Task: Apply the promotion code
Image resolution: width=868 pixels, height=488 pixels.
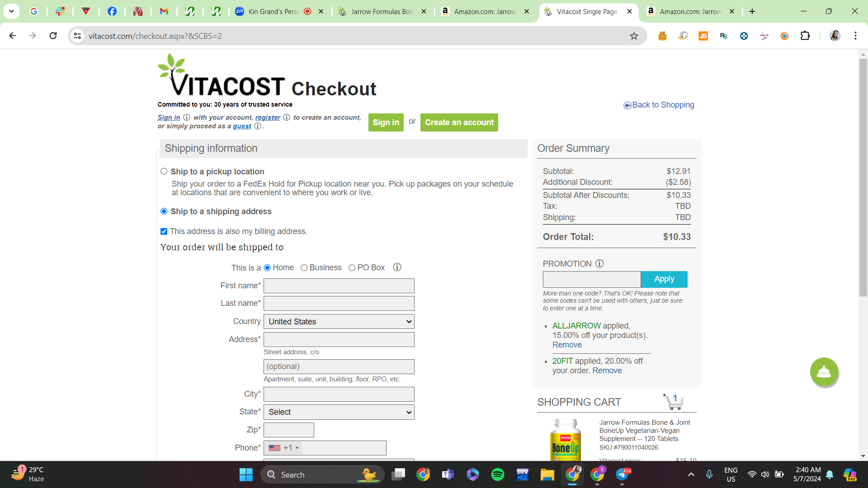Action: tap(664, 279)
